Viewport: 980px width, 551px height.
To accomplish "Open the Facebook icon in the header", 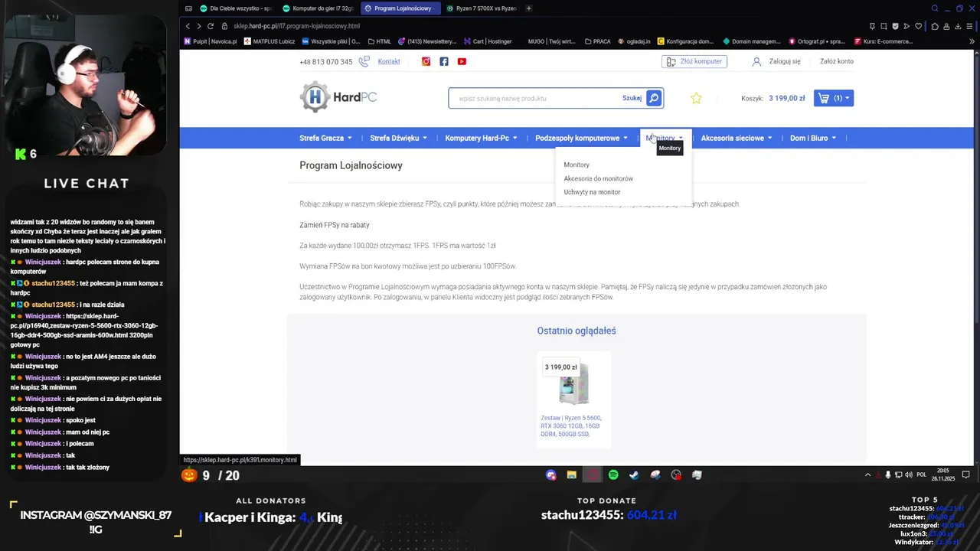I will tap(444, 61).
